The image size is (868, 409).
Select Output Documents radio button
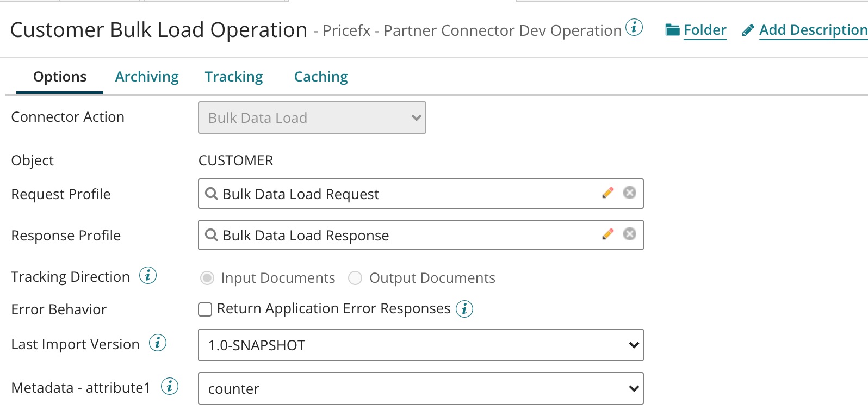[x=355, y=278]
